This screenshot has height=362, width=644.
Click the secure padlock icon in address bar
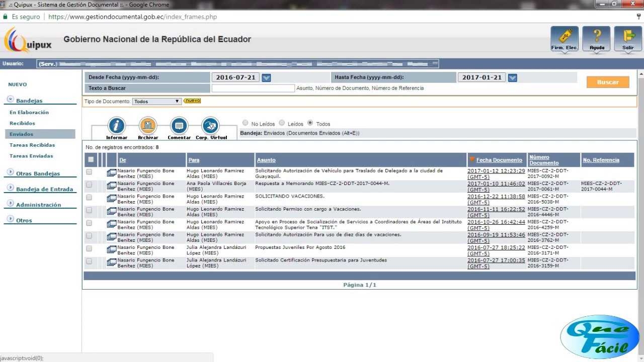[5, 17]
